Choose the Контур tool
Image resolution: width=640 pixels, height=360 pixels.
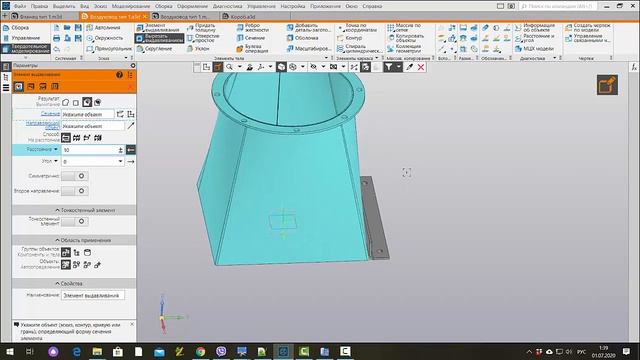tap(350, 38)
